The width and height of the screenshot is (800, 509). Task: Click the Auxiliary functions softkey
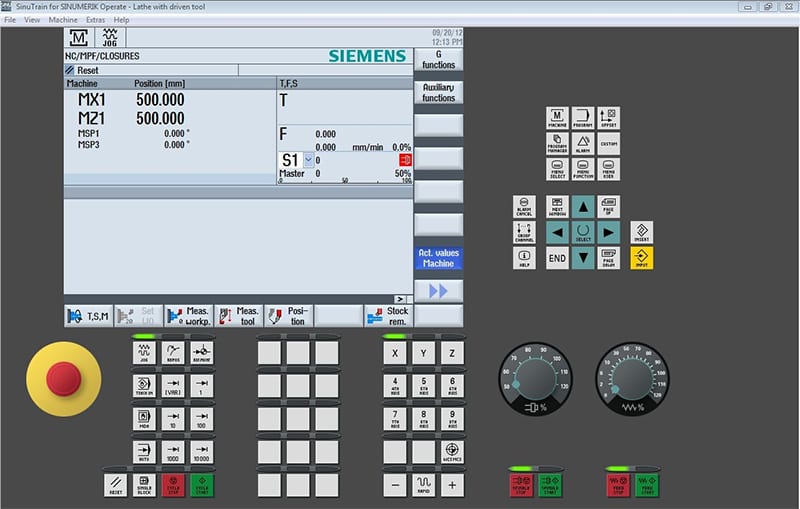point(438,92)
